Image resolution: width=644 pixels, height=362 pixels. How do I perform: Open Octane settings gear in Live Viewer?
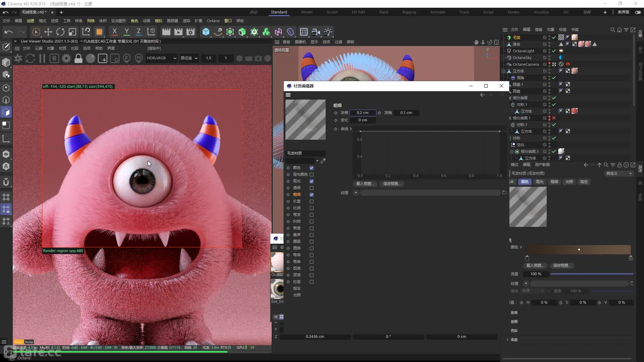tap(66, 58)
